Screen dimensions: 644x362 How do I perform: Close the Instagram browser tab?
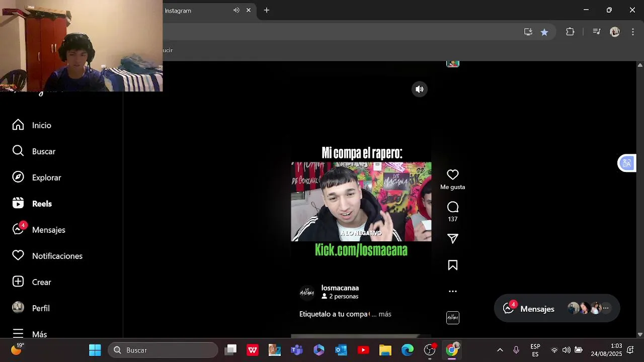pyautogui.click(x=249, y=10)
